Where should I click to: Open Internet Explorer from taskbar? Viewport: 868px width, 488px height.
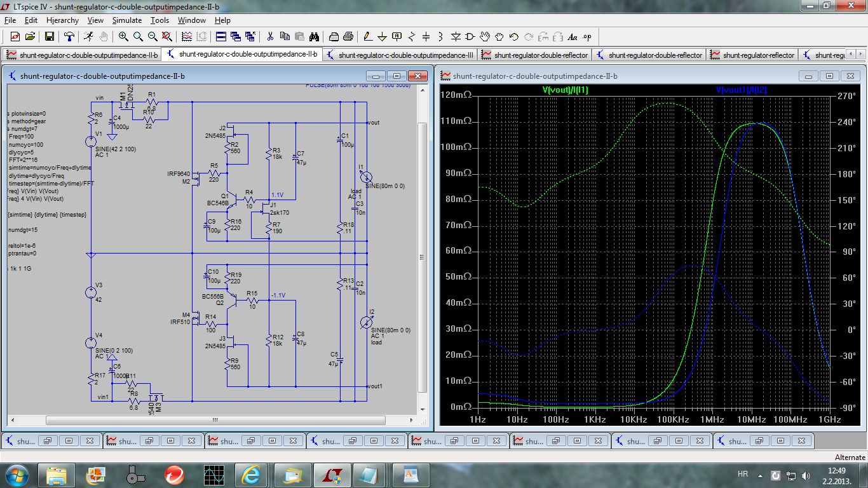click(x=251, y=475)
